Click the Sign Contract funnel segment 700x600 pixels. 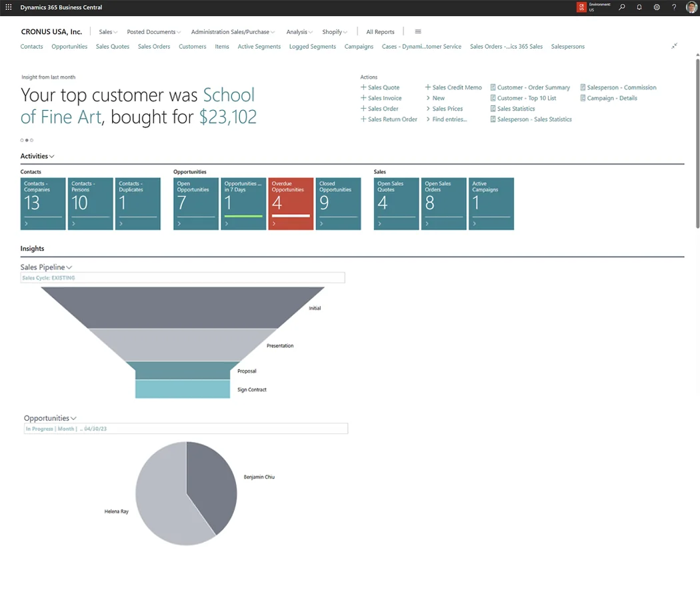183,389
